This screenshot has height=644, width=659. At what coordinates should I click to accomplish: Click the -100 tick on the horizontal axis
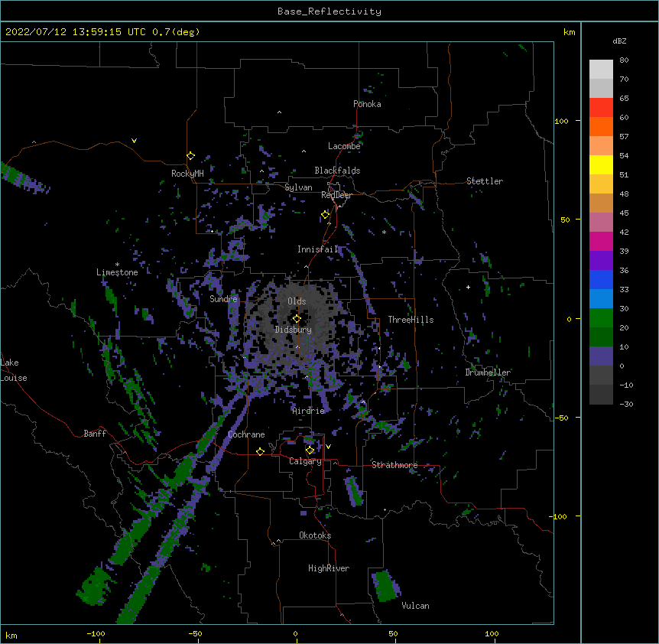(96, 633)
